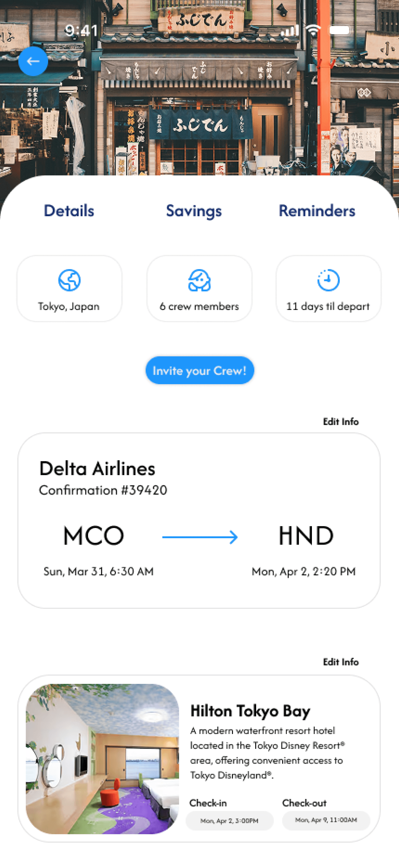Tap the battery indicator in status bar

point(340,30)
